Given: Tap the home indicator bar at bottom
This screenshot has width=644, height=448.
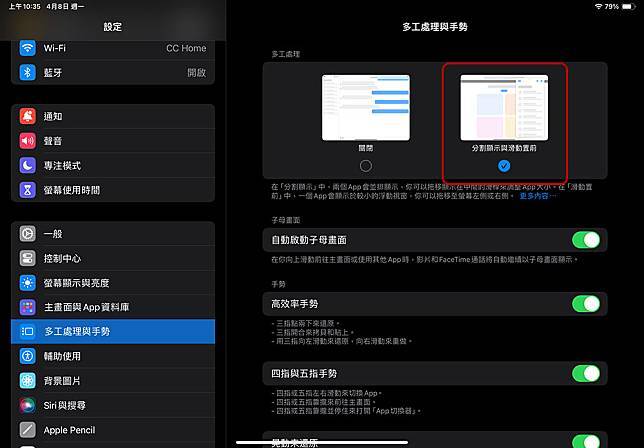Looking at the screenshot, I should pos(322,443).
